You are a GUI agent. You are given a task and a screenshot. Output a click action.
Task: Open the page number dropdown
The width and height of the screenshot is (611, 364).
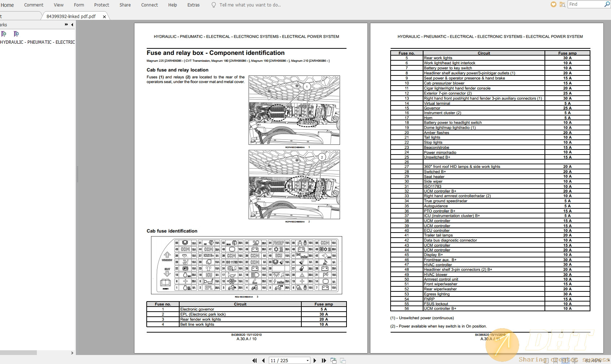pos(307,360)
